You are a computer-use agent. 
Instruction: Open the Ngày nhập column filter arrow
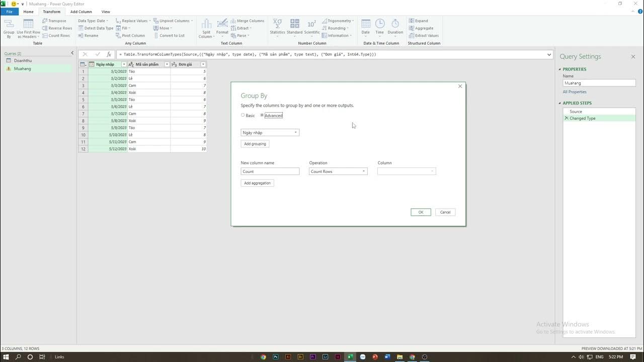coord(124,64)
